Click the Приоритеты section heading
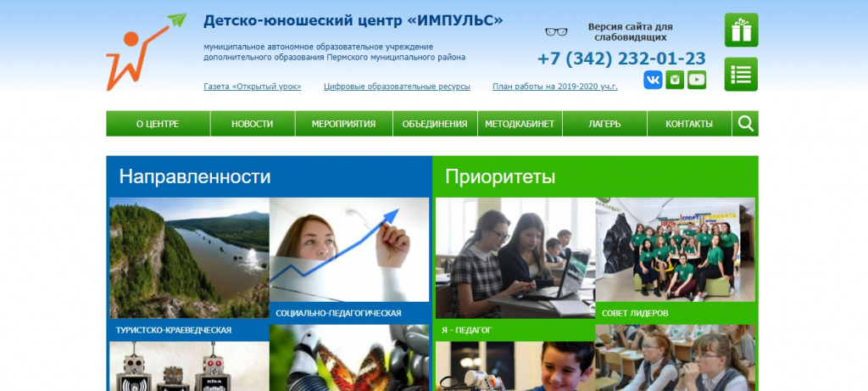The image size is (868, 391). pyautogui.click(x=500, y=176)
